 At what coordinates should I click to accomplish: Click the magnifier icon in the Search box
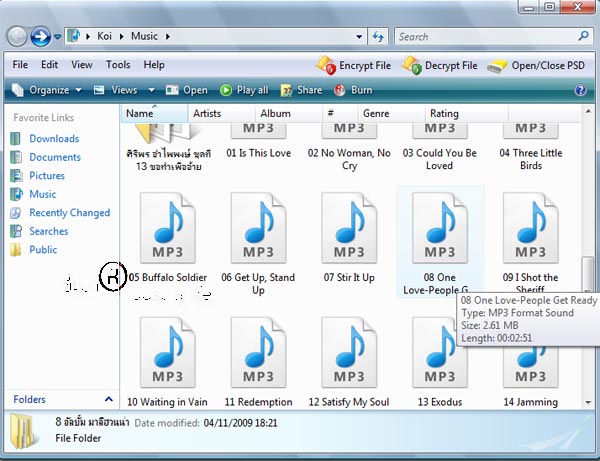coord(583,36)
